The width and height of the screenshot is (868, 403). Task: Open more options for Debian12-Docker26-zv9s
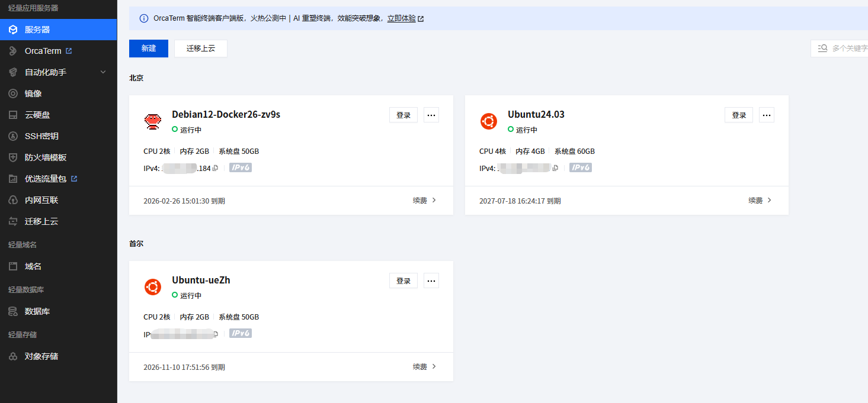(431, 115)
